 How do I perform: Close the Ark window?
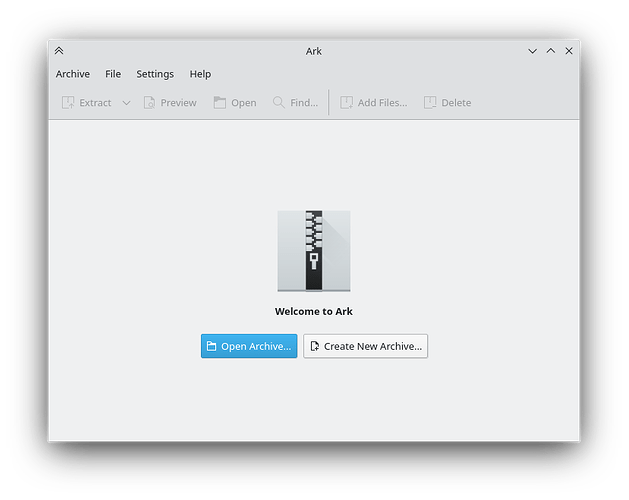click(569, 51)
